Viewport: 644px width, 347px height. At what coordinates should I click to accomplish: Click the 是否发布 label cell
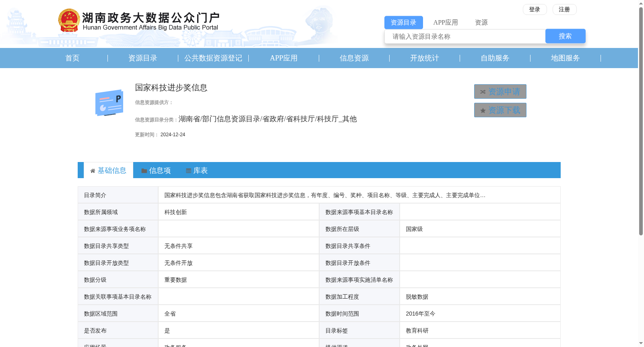(118, 330)
